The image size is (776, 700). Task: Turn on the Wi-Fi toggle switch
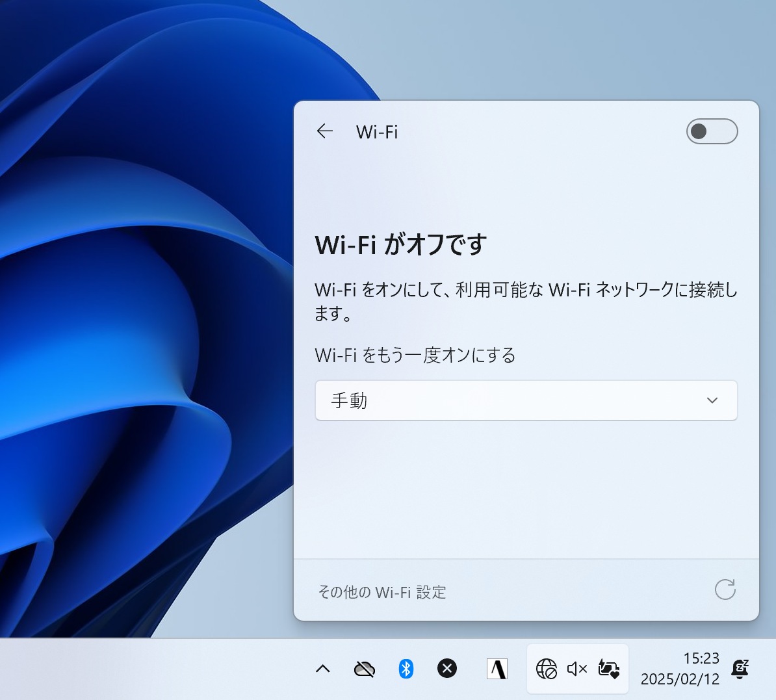(x=712, y=131)
